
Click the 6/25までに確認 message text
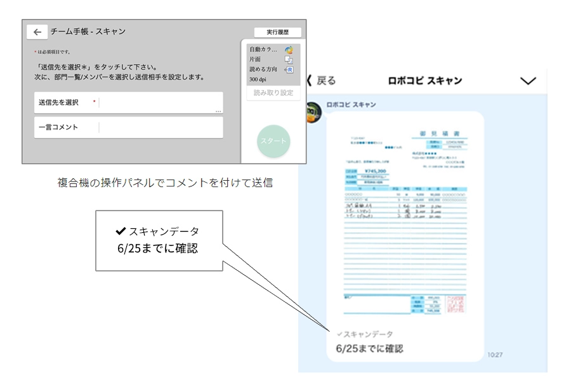pyautogui.click(x=369, y=348)
